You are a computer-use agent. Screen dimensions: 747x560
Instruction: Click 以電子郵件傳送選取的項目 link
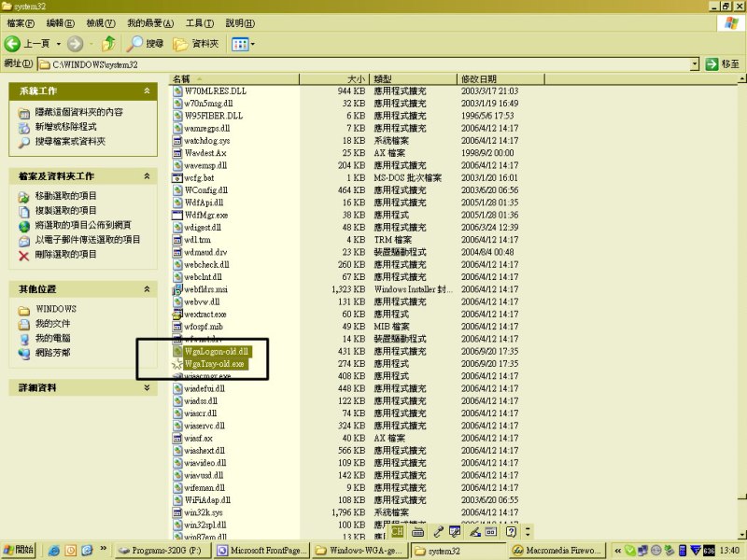tap(88, 240)
